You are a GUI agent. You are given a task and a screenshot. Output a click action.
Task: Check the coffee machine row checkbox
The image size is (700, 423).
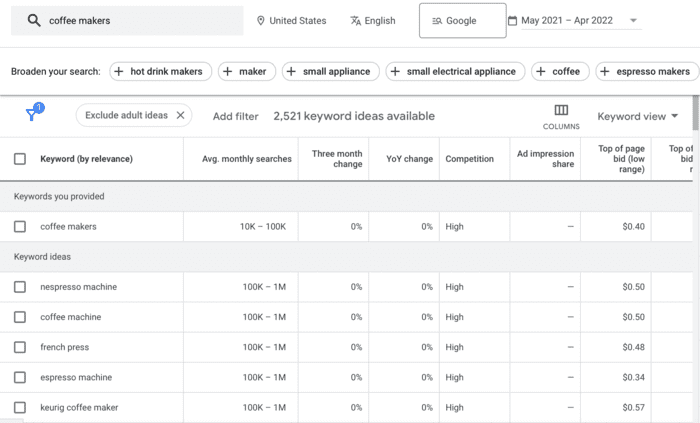point(20,317)
